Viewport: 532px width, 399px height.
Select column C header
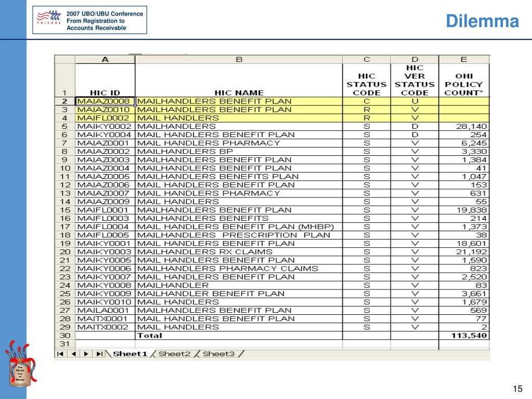pyautogui.click(x=366, y=59)
